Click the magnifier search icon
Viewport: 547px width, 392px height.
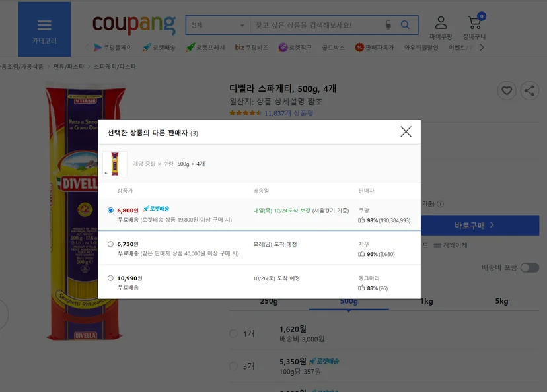(x=405, y=25)
